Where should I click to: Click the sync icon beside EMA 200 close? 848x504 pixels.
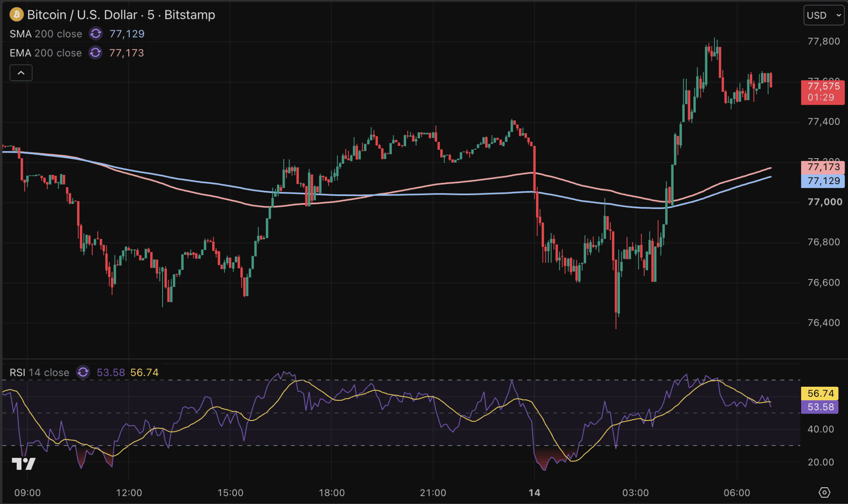click(x=95, y=53)
